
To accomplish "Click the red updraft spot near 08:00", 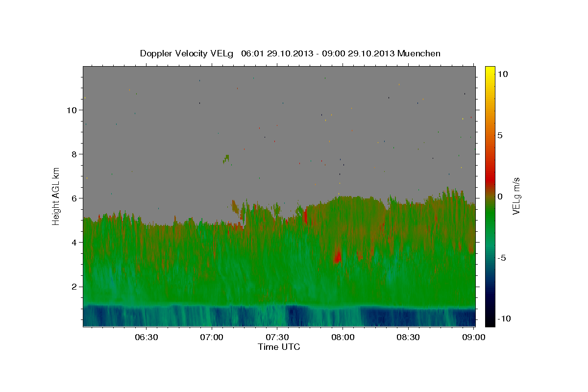I will [x=337, y=256].
